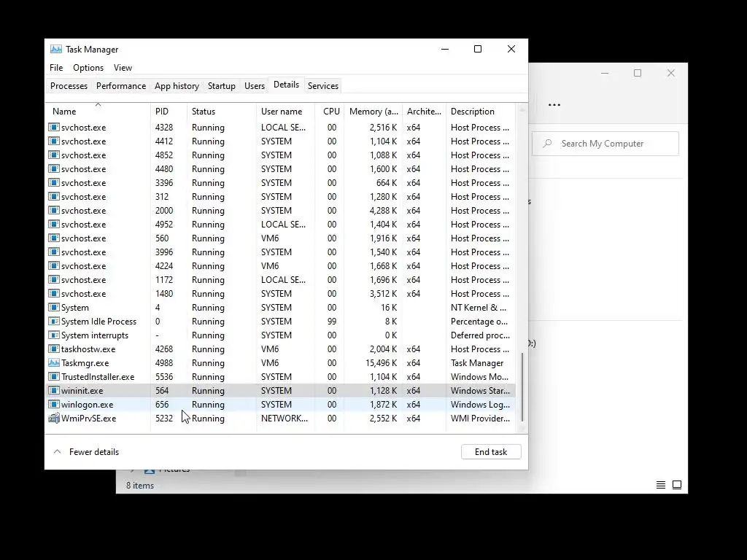The image size is (747, 560).
Task: Select the System Idle Process name
Action: coord(98,322)
